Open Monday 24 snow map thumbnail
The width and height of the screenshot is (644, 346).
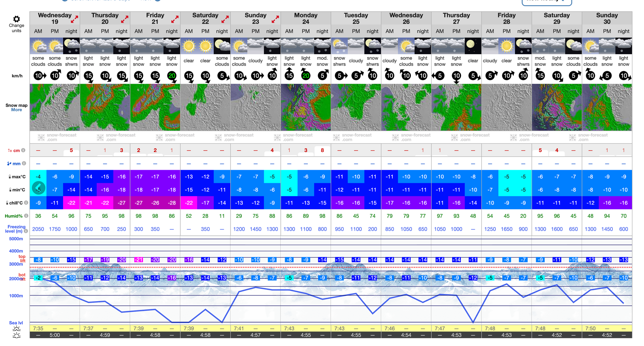[x=306, y=107]
